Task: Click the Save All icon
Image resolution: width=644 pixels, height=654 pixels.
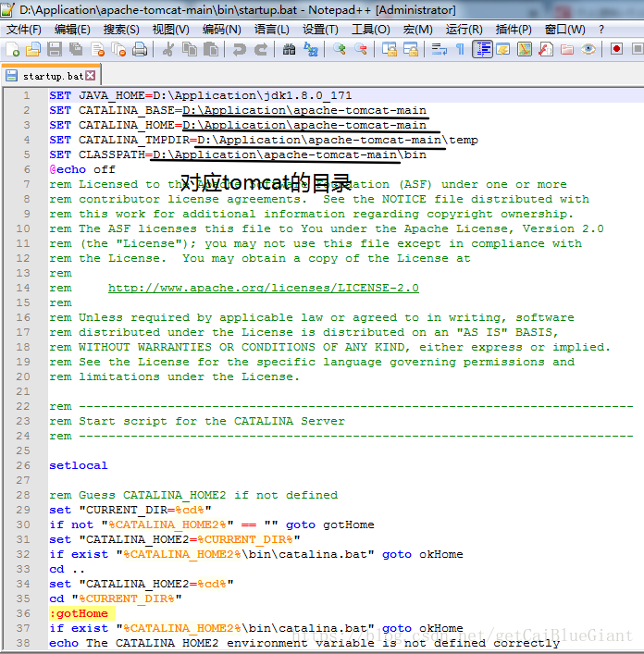Action: pos(76,49)
